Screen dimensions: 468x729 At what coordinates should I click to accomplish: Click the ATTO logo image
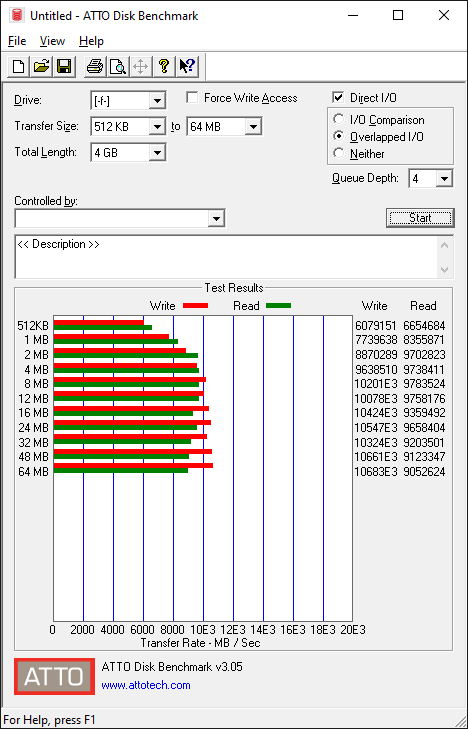[54, 676]
